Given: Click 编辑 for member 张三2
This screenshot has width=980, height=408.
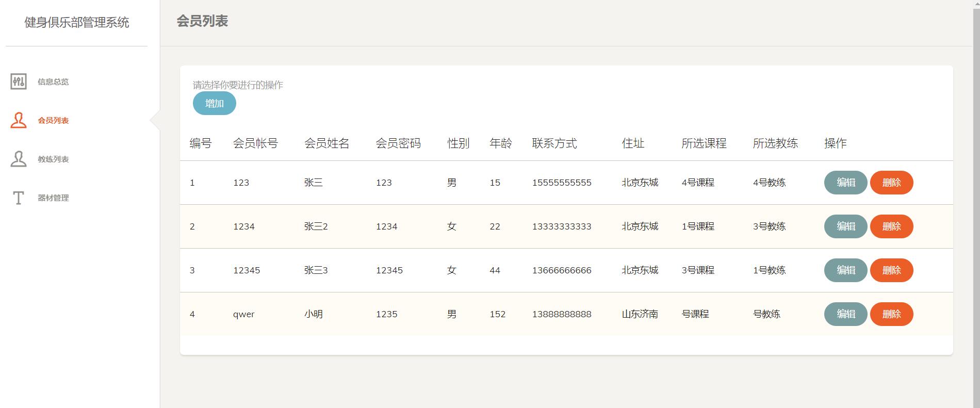Looking at the screenshot, I should pyautogui.click(x=846, y=226).
